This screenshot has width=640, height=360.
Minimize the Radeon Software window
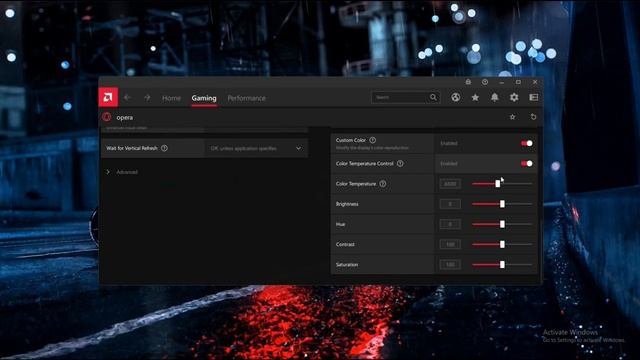tap(502, 82)
